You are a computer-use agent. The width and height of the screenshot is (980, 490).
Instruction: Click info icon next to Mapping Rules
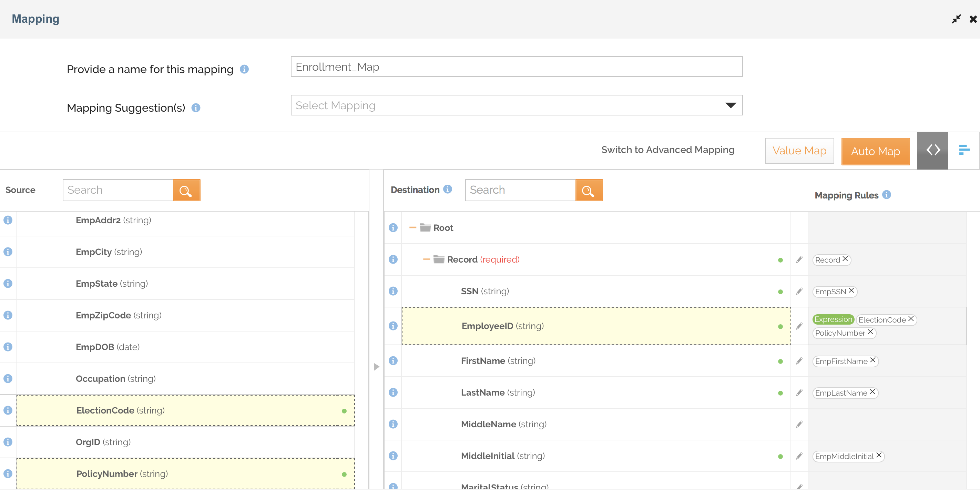point(887,195)
